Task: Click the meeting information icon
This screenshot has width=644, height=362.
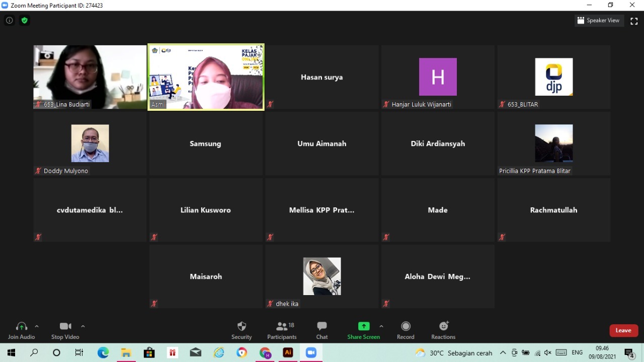Action: click(x=9, y=21)
